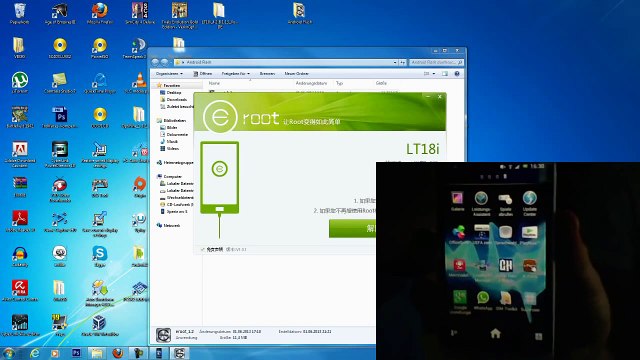Click the Explorer help question mark icon
Screen dimensions: 640x360
pos(457,74)
